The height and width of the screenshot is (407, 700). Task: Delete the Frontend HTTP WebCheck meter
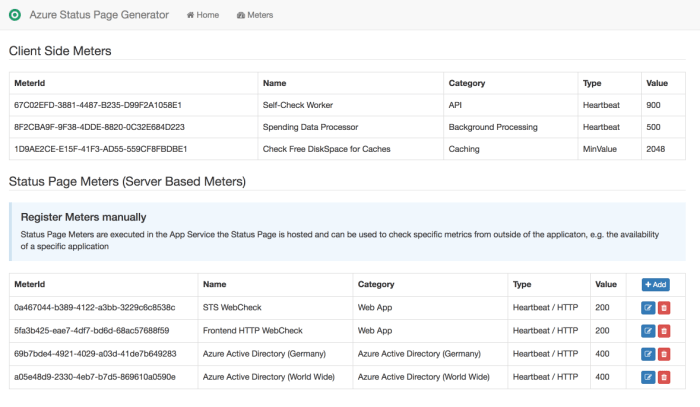click(x=664, y=330)
